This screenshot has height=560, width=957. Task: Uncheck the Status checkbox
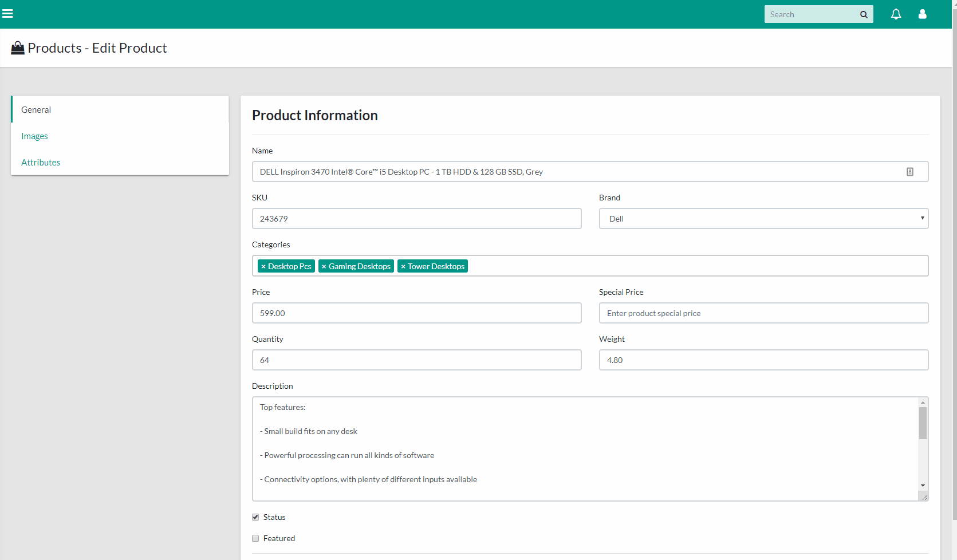point(255,516)
